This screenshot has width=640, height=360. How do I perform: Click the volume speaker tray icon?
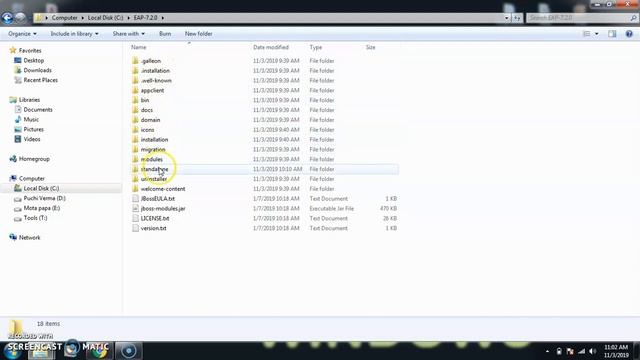click(593, 351)
